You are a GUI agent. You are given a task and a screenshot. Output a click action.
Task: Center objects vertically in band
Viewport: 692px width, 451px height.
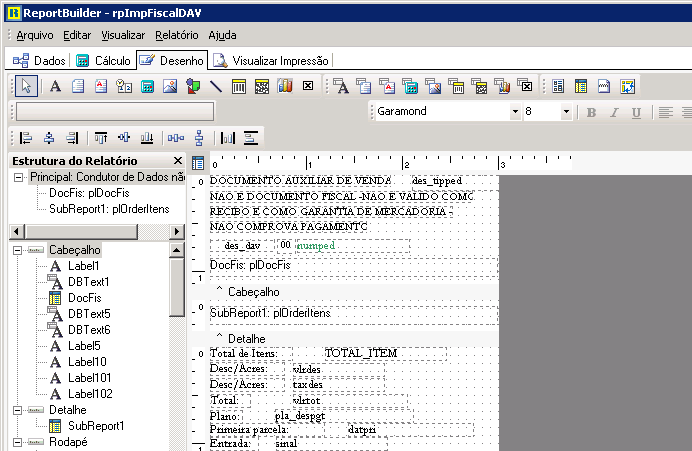point(251,138)
